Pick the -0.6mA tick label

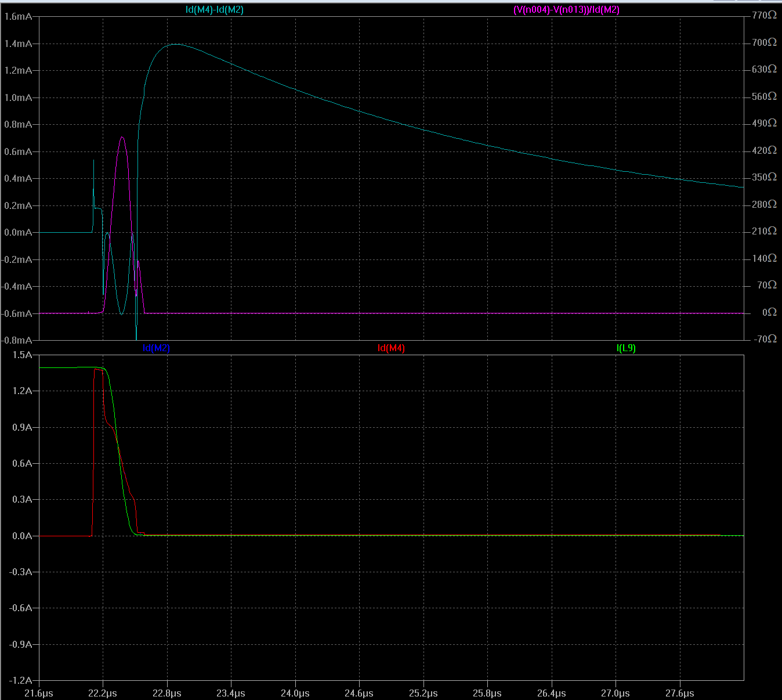16,314
